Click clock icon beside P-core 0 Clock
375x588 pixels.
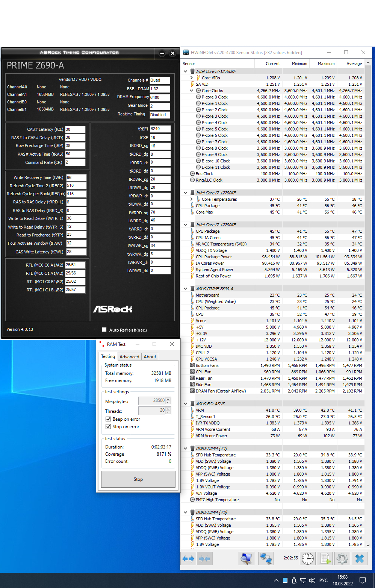coord(198,97)
